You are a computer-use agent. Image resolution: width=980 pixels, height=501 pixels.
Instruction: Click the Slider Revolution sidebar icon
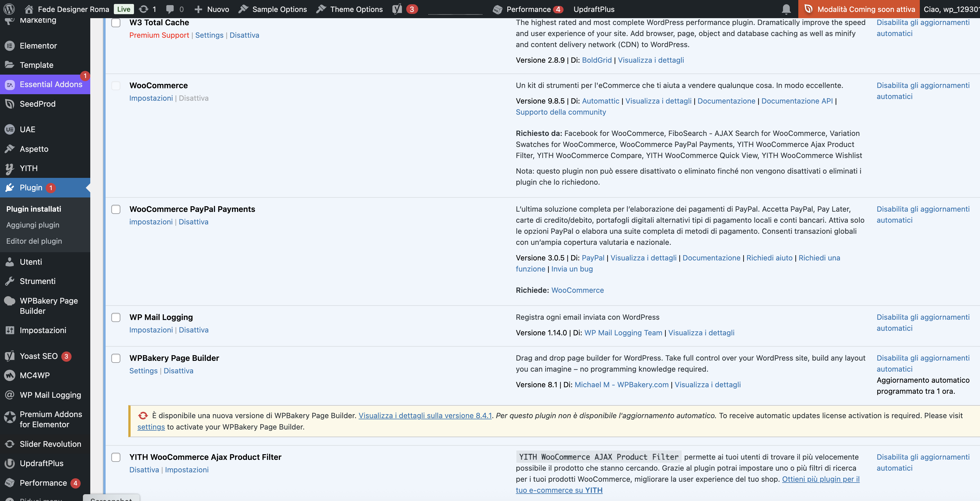(x=10, y=444)
